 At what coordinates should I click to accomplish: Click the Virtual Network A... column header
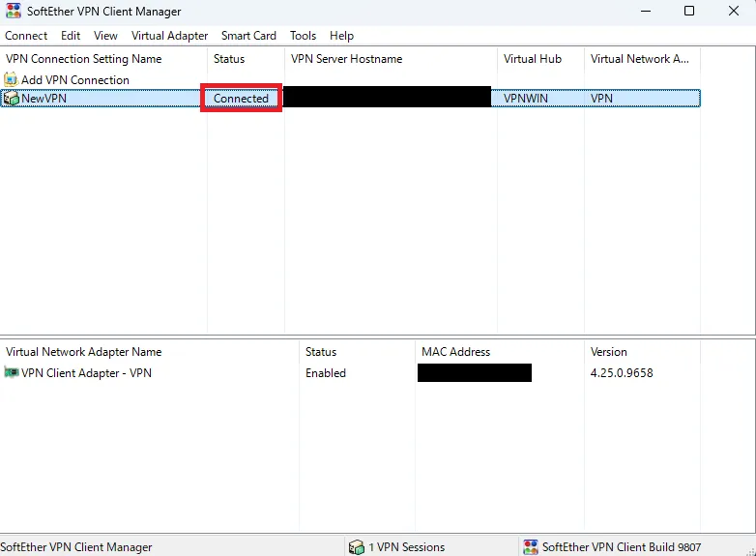(x=642, y=59)
